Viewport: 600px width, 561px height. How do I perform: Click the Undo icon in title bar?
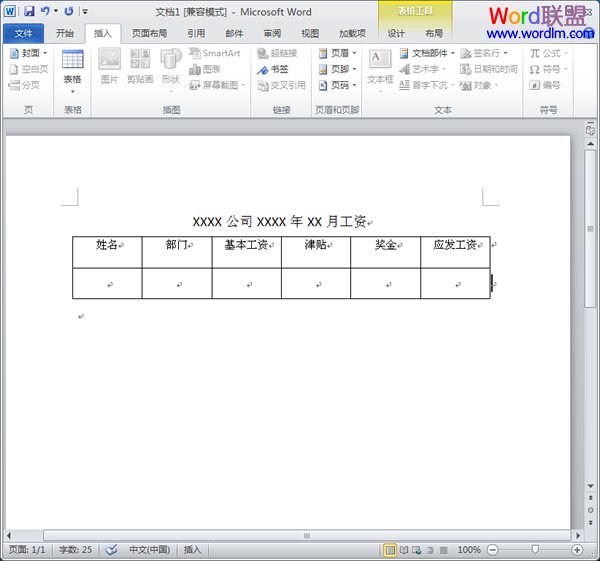point(46,11)
